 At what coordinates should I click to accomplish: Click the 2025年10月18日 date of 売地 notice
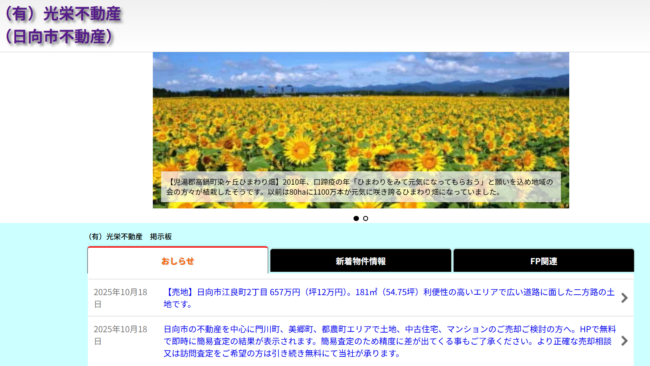[120, 298]
